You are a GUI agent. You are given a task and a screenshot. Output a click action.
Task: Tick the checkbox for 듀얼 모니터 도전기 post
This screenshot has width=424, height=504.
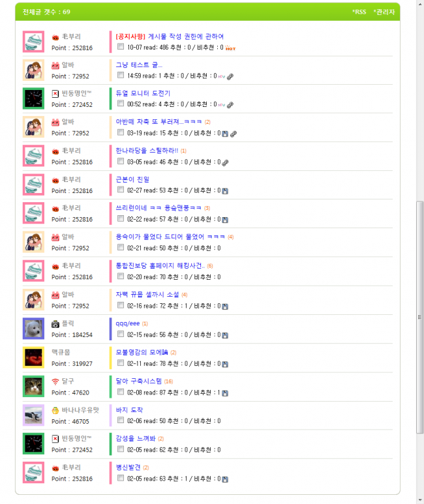click(x=121, y=103)
